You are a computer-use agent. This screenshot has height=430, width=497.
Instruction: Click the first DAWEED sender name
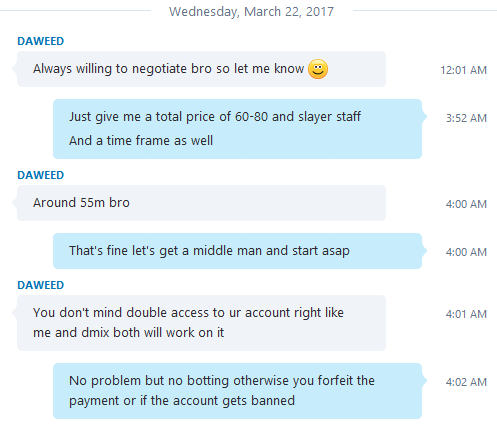pyautogui.click(x=41, y=41)
